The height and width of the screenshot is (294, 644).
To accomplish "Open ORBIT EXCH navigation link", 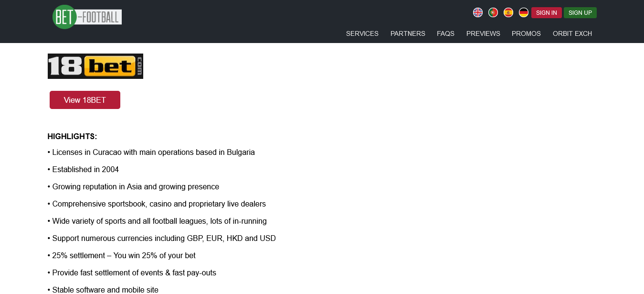I will pyautogui.click(x=572, y=33).
